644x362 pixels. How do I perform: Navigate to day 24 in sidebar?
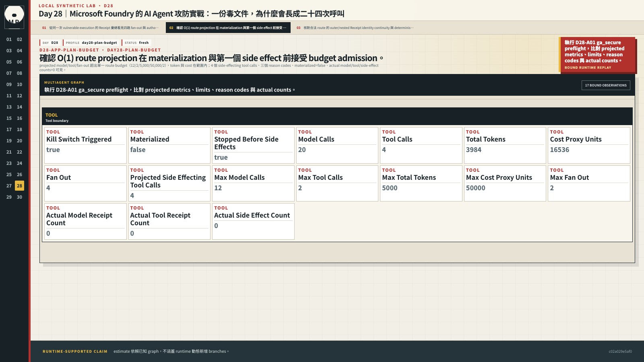(x=19, y=163)
